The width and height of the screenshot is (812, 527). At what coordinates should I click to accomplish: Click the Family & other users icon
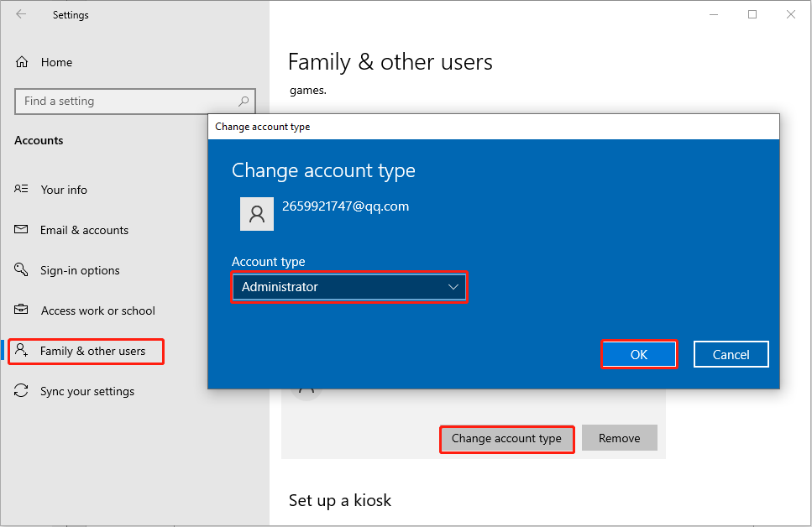[x=21, y=351]
